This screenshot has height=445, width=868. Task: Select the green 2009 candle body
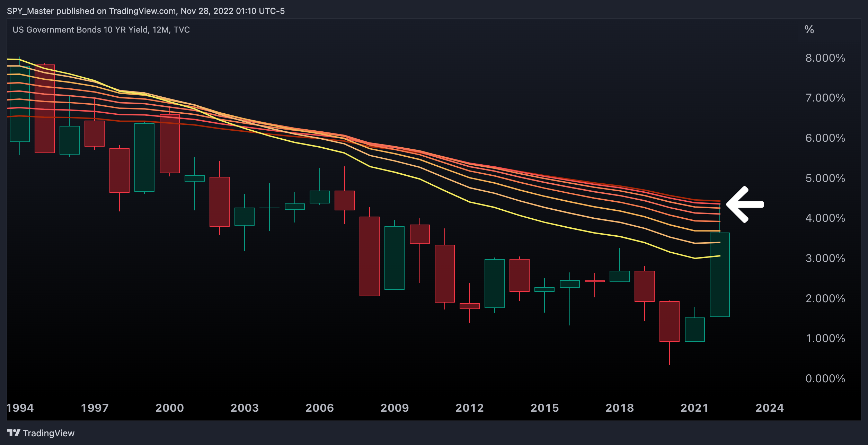click(x=395, y=258)
